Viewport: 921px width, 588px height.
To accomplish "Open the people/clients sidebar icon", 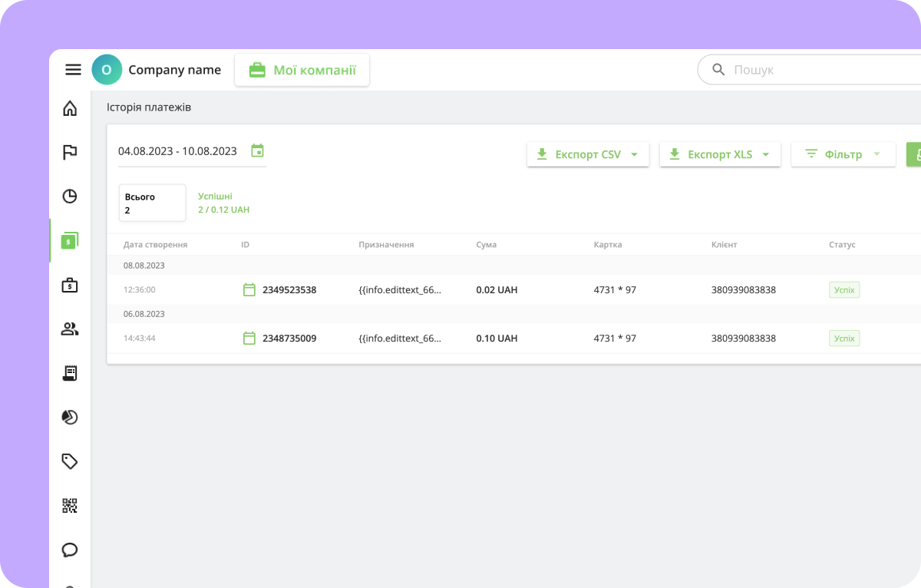I will click(x=70, y=329).
